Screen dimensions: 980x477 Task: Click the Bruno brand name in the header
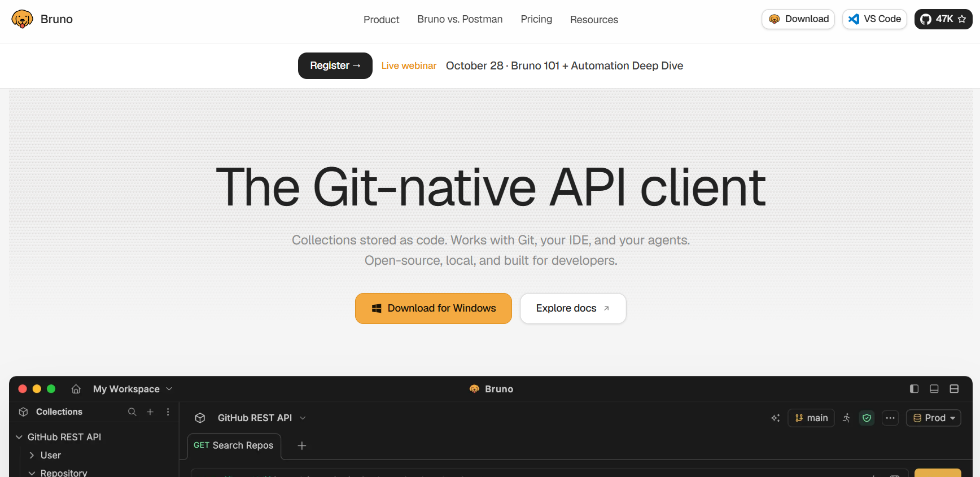pos(56,19)
